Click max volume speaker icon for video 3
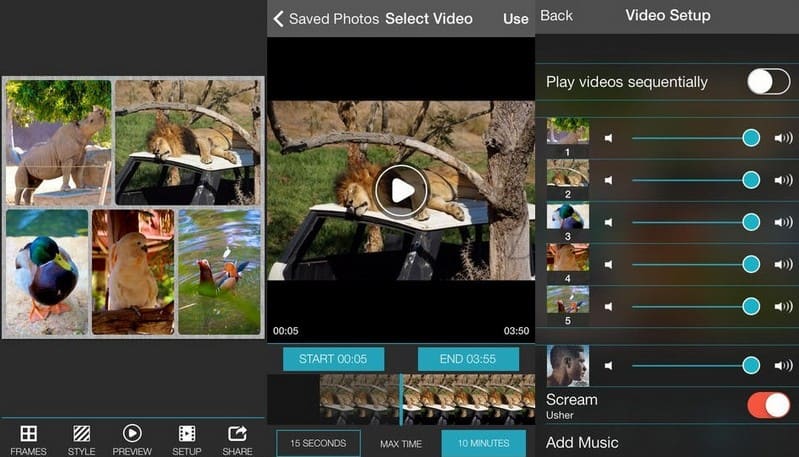This screenshot has width=799, height=457. tap(782, 222)
